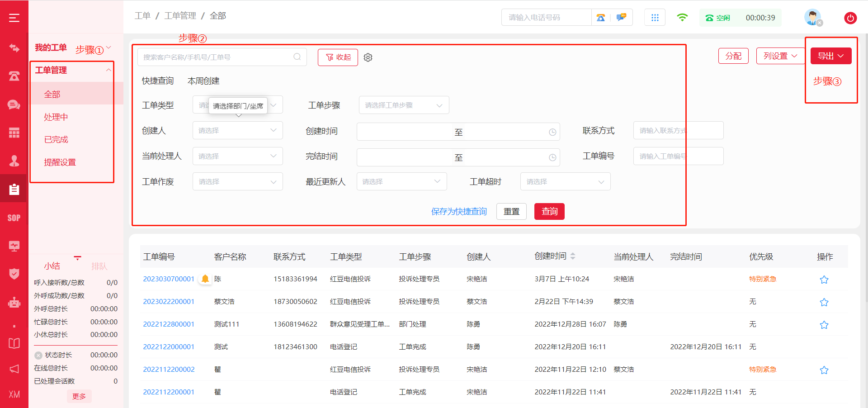Click 保存为快捷查询 link
868x408 pixels.
pos(459,211)
